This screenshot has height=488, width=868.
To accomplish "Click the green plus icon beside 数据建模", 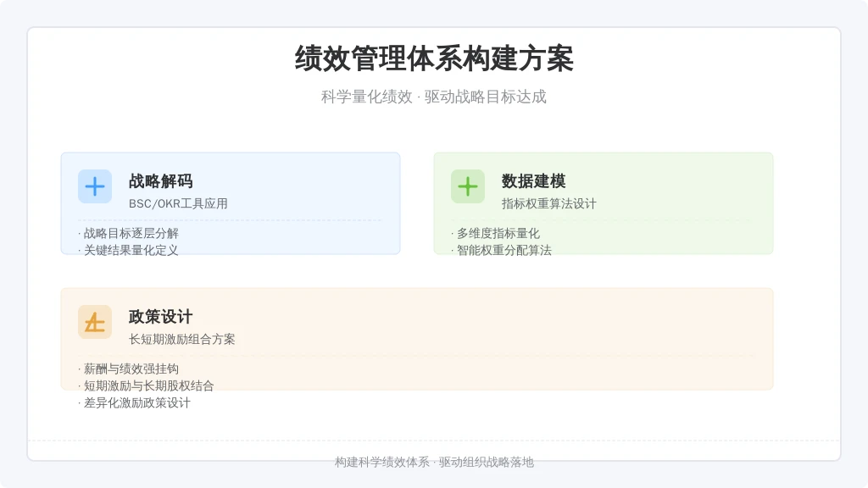I will click(x=468, y=186).
